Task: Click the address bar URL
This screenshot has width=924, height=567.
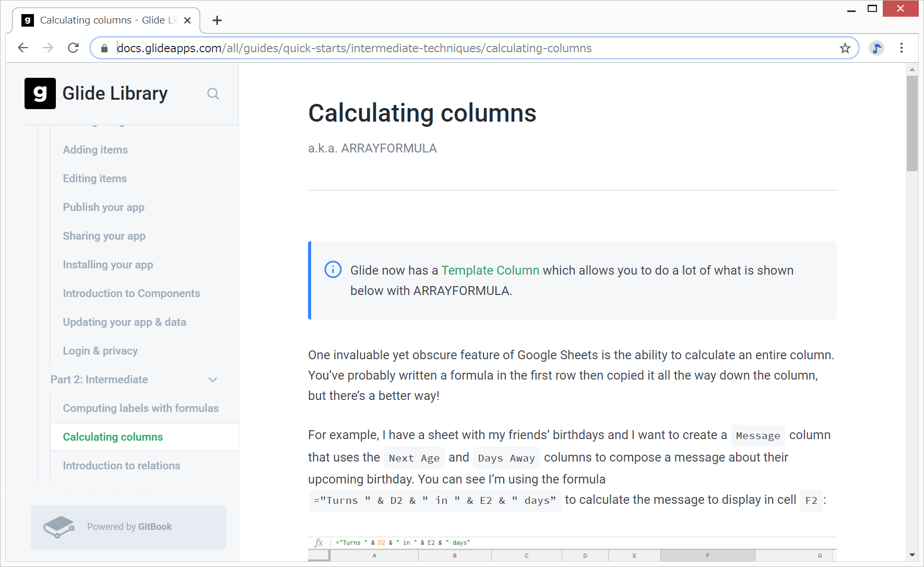Action: (x=354, y=48)
